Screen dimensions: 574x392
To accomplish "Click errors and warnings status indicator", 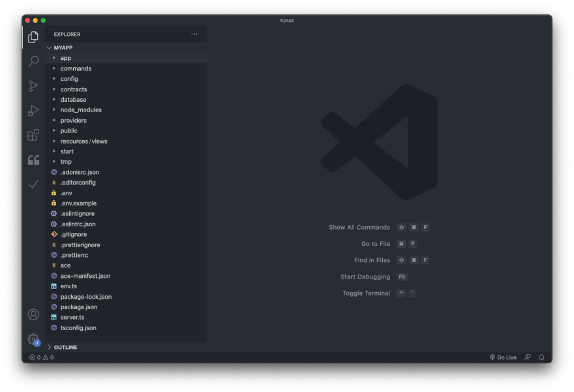I will [41, 357].
